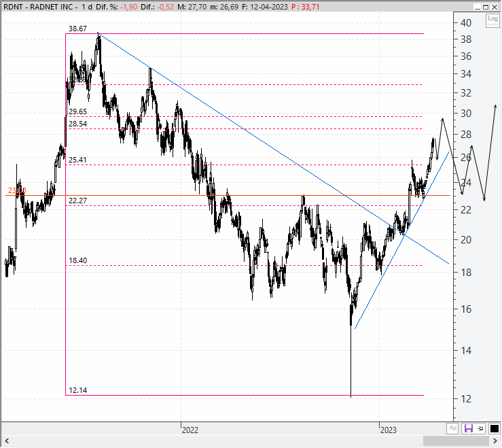Click the m: 26,69 low value

(x=224, y=7)
